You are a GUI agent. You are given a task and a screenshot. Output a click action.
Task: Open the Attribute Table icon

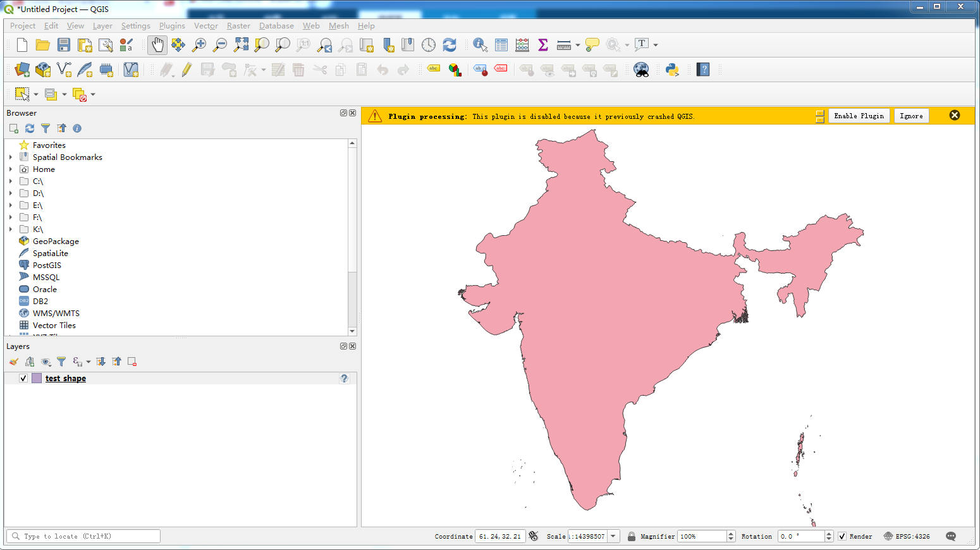coord(501,45)
